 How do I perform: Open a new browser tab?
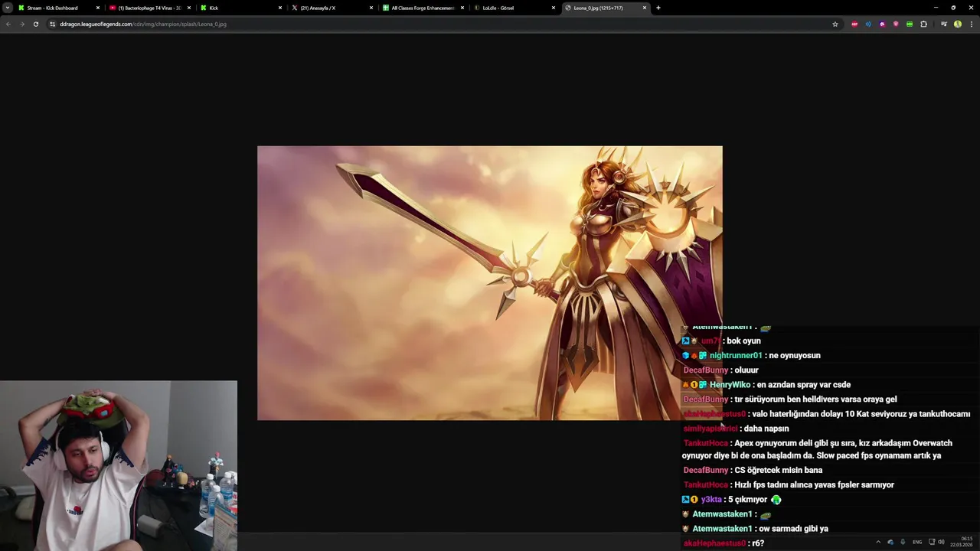click(x=658, y=8)
